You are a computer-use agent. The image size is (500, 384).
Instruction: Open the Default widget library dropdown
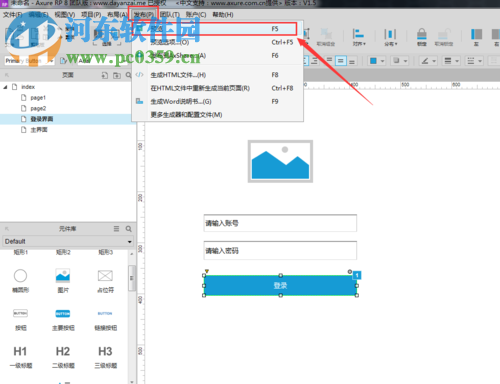68,241
